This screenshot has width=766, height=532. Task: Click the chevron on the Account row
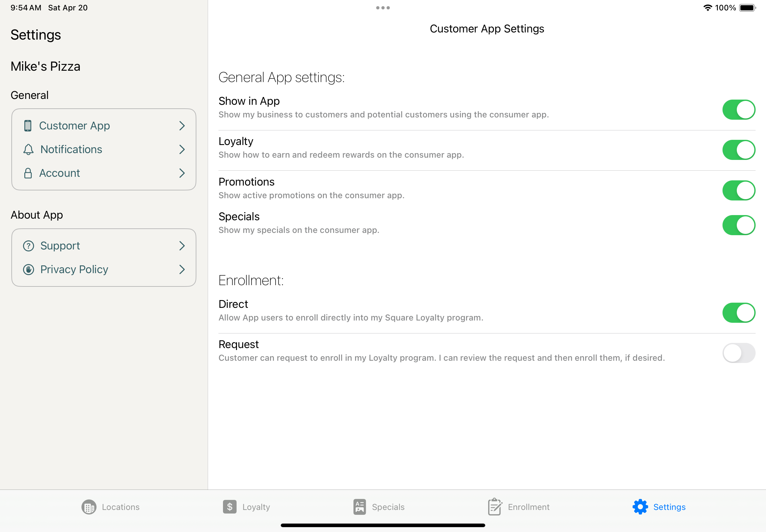pos(182,173)
